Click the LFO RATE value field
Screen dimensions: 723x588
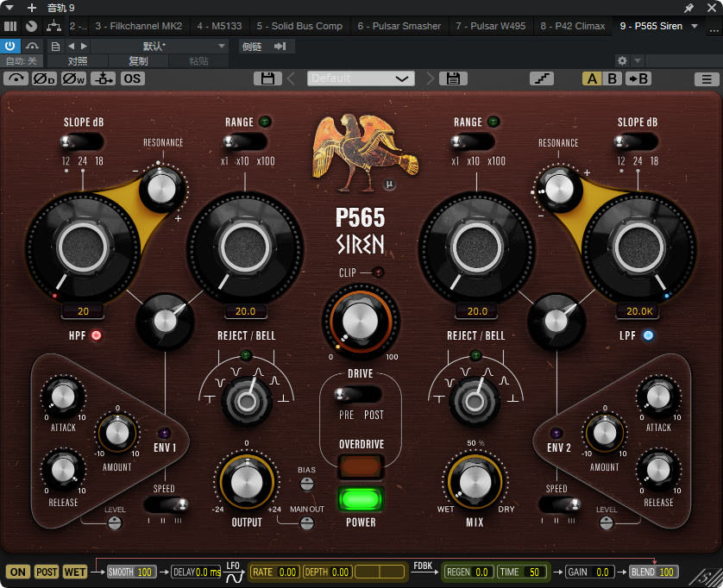[275, 572]
